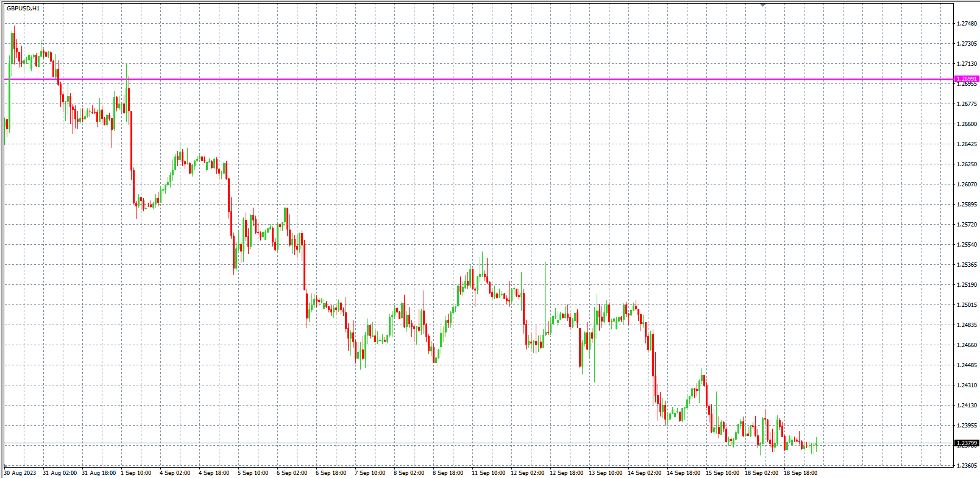Click the 18 Sep 18:00 time label

(800, 473)
